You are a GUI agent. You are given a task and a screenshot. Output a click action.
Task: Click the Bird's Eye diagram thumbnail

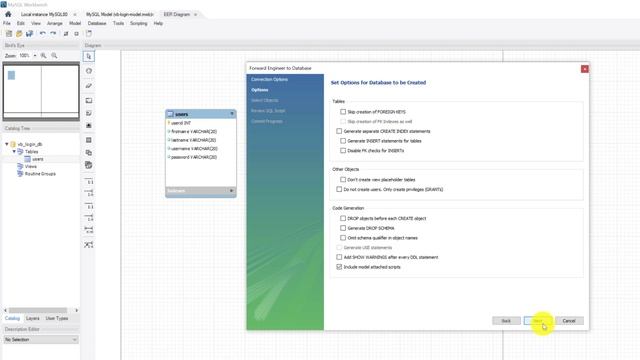41,91
